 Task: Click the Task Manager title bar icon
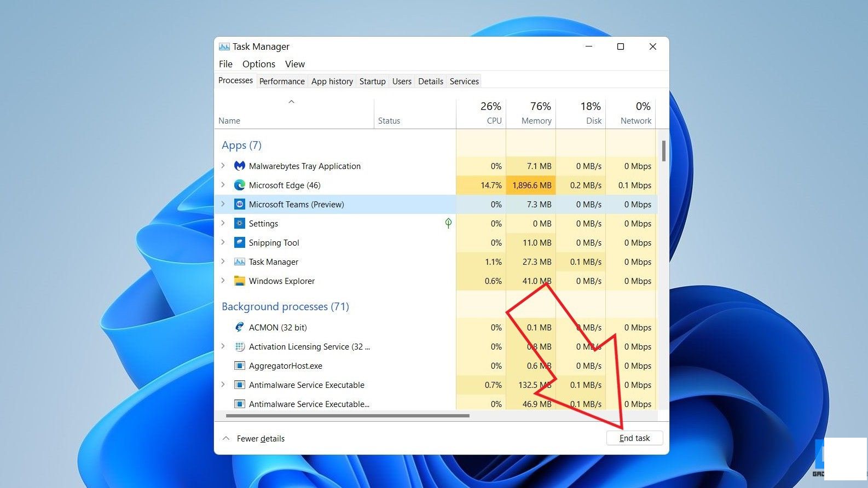(224, 47)
